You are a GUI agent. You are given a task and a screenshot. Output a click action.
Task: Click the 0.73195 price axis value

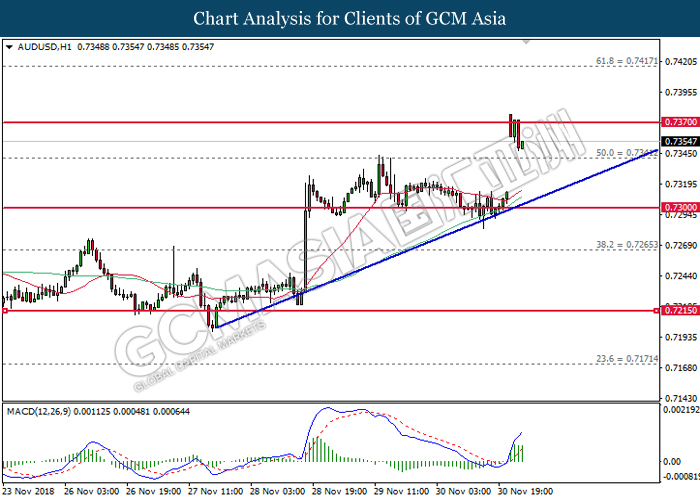681,184
